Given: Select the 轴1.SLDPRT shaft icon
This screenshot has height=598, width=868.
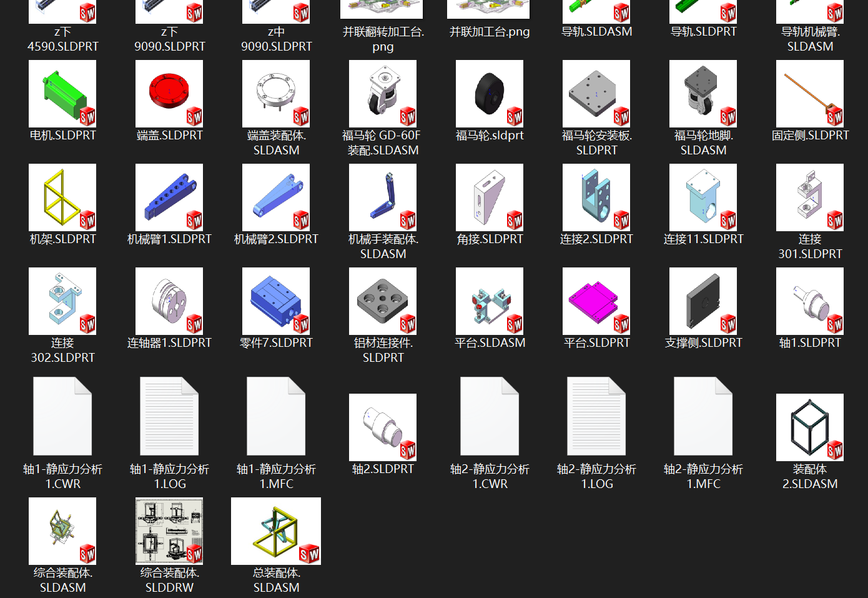Looking at the screenshot, I should pos(810,301).
